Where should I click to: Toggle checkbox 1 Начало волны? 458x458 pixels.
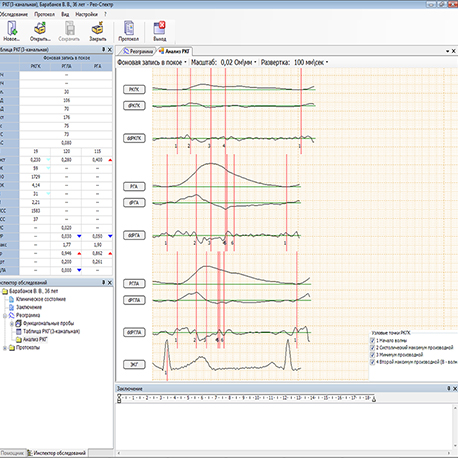373,340
